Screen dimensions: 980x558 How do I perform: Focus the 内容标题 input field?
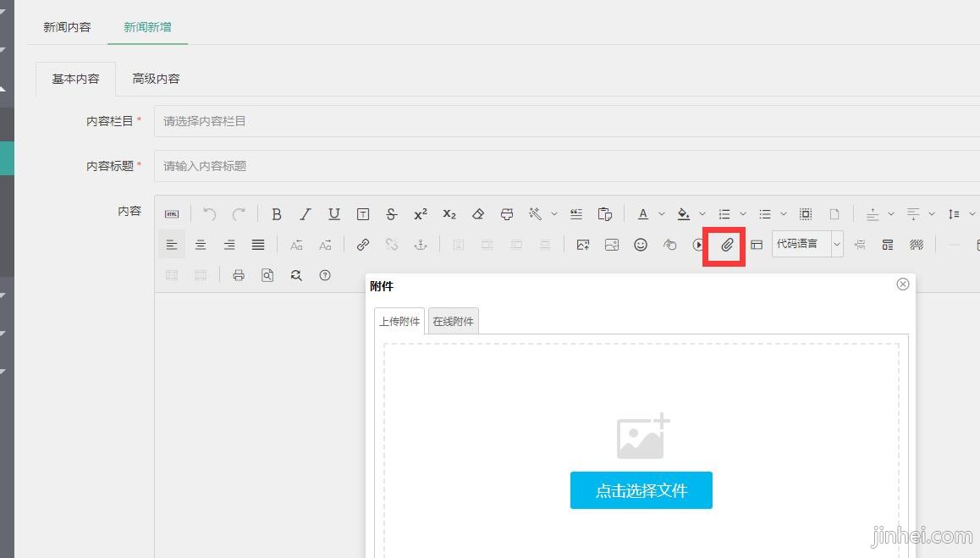(567, 166)
